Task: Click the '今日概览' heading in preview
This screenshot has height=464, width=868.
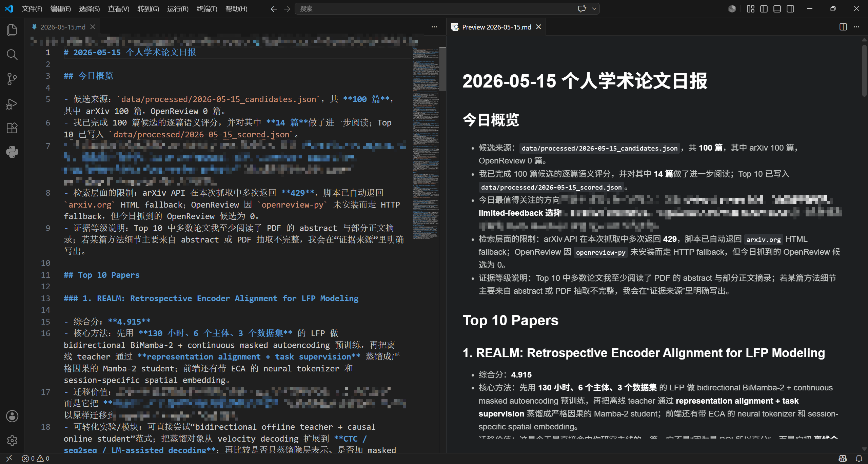Action: pos(491,120)
